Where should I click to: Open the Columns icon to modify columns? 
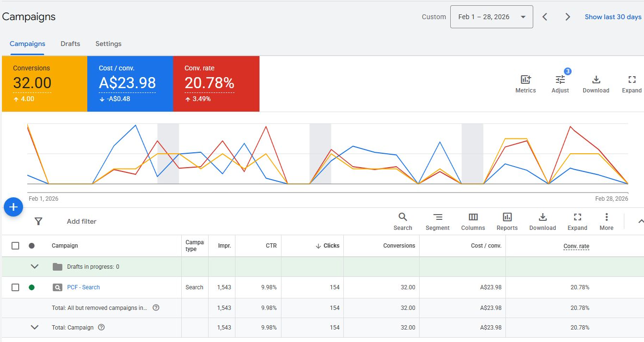point(473,217)
